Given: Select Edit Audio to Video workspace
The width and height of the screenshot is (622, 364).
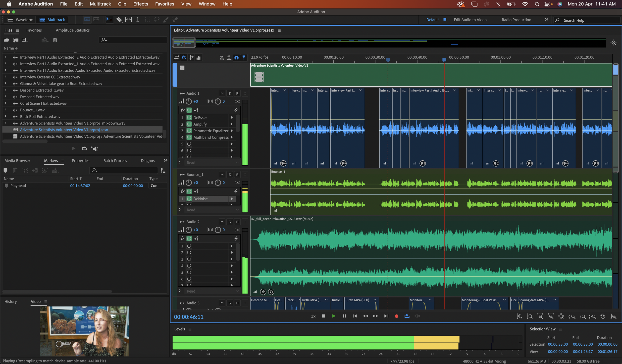Looking at the screenshot, I should (470, 20).
